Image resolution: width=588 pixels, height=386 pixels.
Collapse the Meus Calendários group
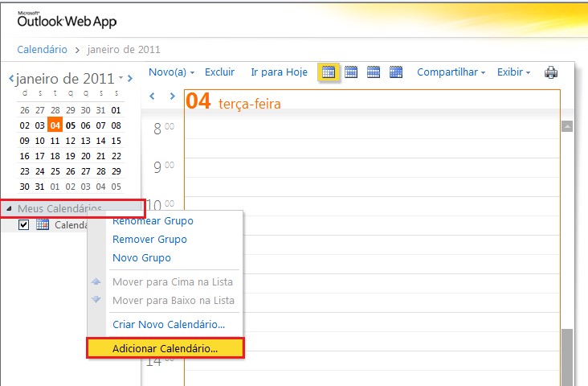10,209
